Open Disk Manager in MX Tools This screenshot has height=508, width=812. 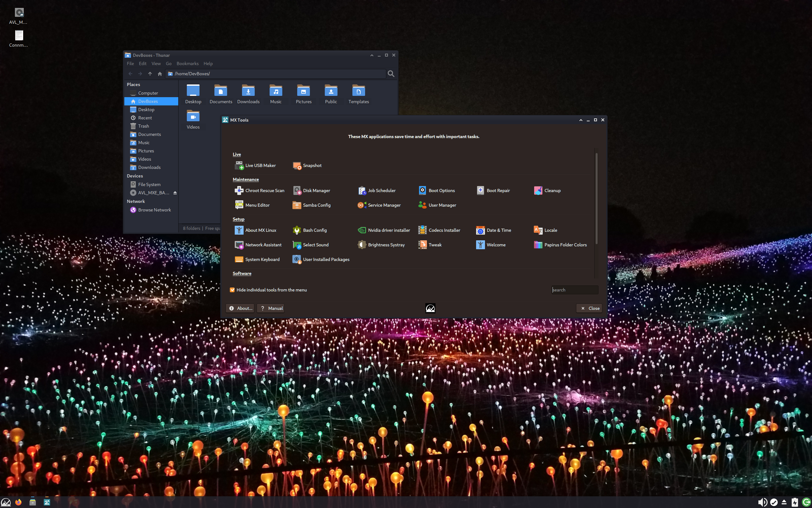pyautogui.click(x=311, y=190)
